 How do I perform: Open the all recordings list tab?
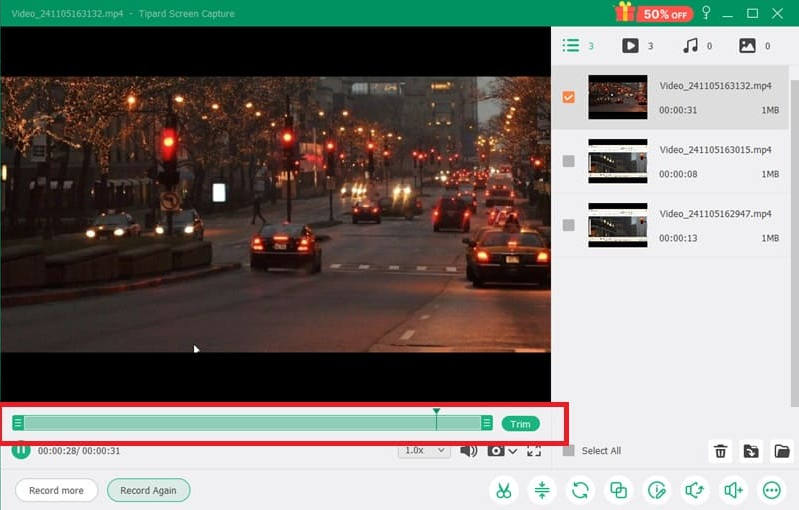pyautogui.click(x=571, y=45)
